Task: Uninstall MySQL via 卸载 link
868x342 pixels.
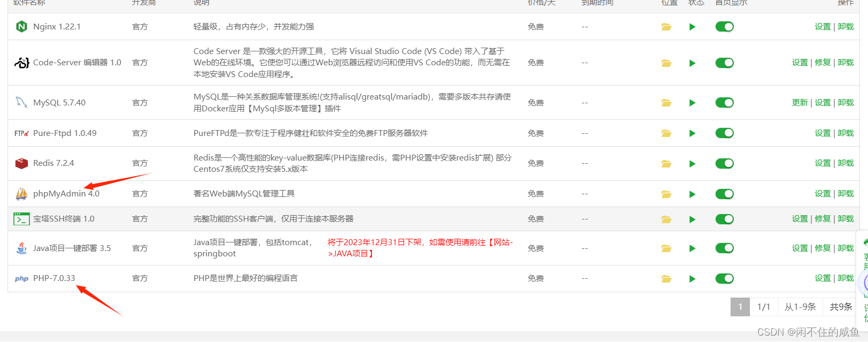Action: (x=846, y=103)
